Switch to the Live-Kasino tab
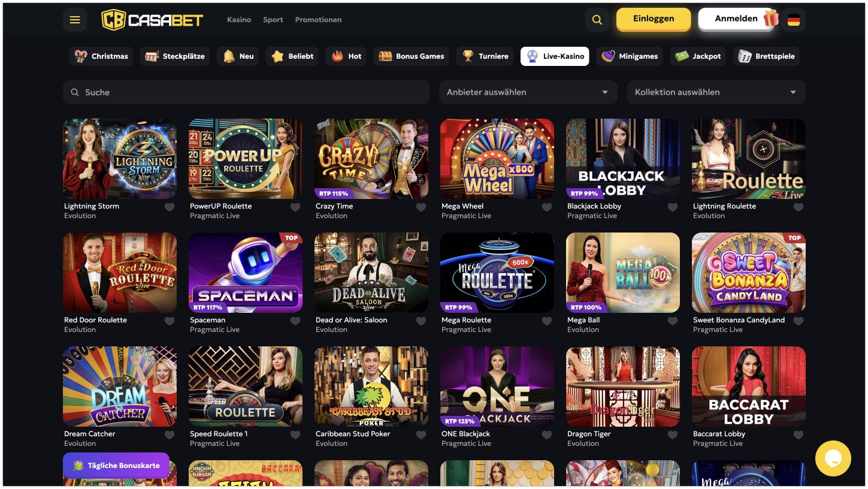This screenshot has height=489, width=868. (x=555, y=56)
